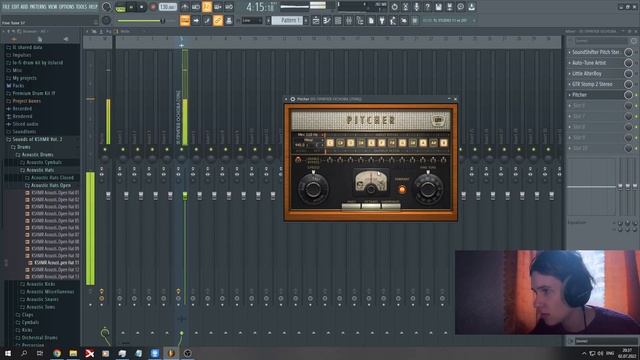
Task: Toggle the pattern/song mode switch
Action: [x=120, y=8]
